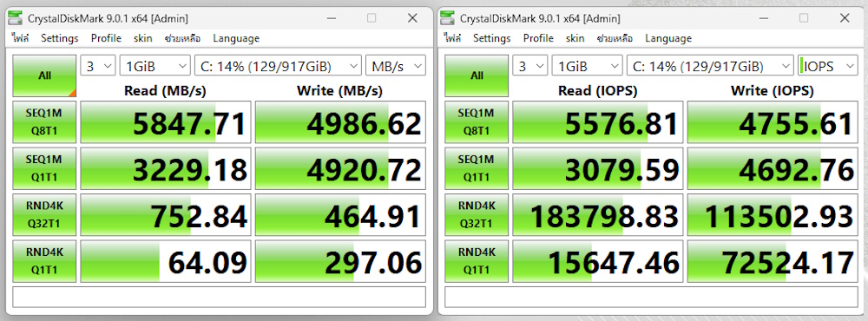Click write result 4920.72
Viewport: 868px width, 321px height.
tap(340, 169)
